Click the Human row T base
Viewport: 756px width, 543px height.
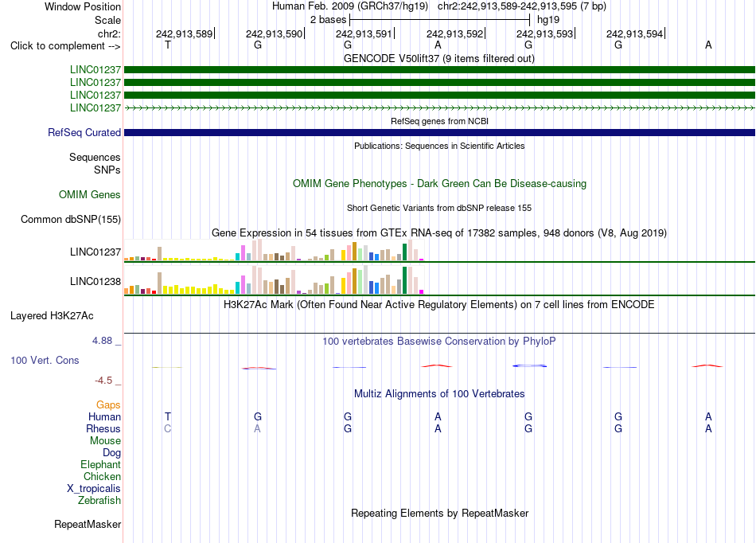click(168, 416)
